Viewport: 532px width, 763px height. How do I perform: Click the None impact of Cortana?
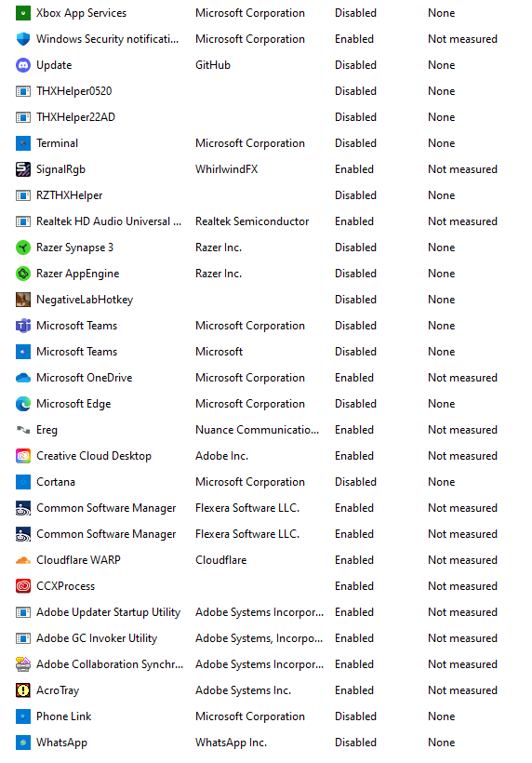click(442, 482)
